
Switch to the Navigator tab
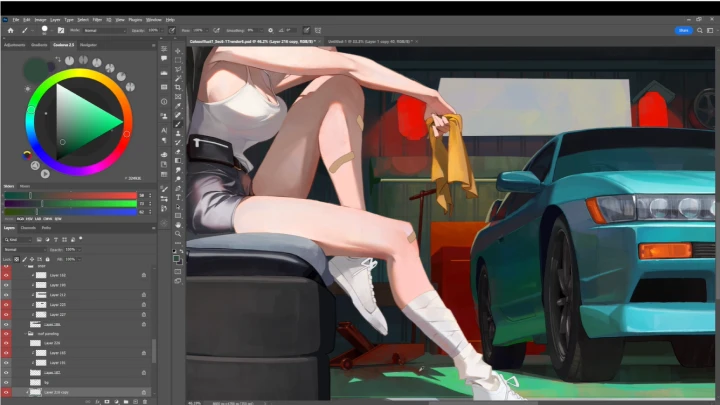tap(88, 45)
